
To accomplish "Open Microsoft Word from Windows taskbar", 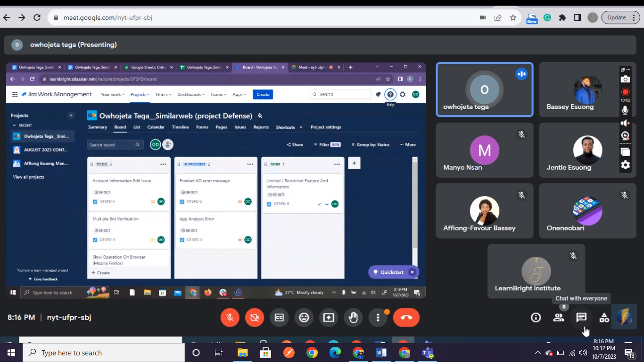I will coord(381,353).
